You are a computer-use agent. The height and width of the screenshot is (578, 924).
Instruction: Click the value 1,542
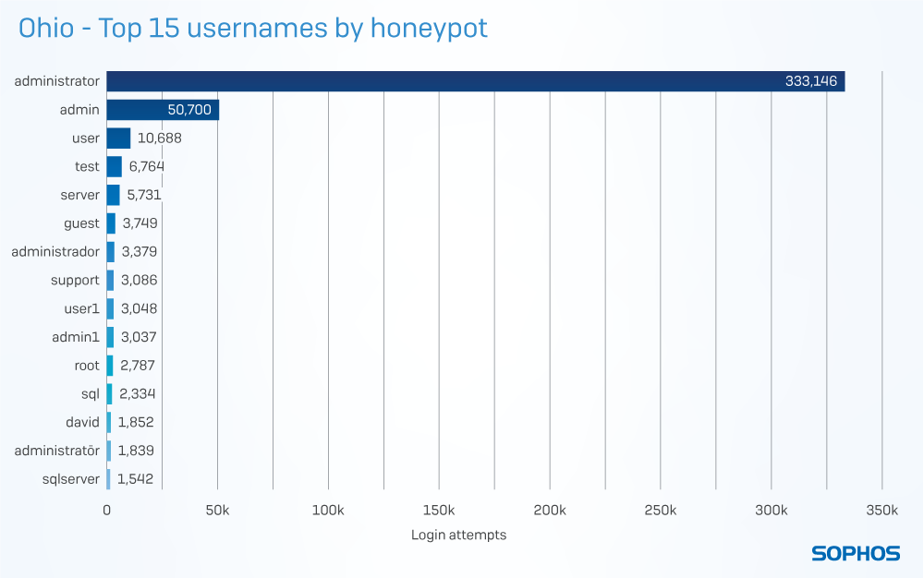[x=135, y=479]
